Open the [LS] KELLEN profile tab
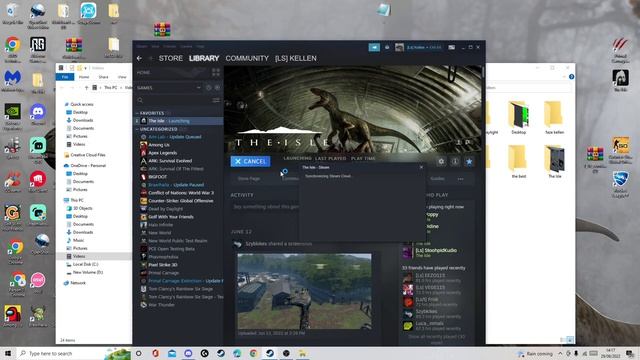 [x=296, y=58]
